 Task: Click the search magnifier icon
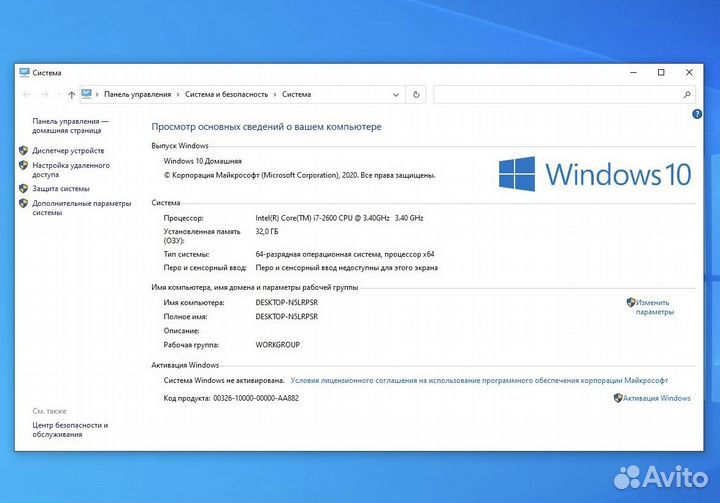[687, 94]
